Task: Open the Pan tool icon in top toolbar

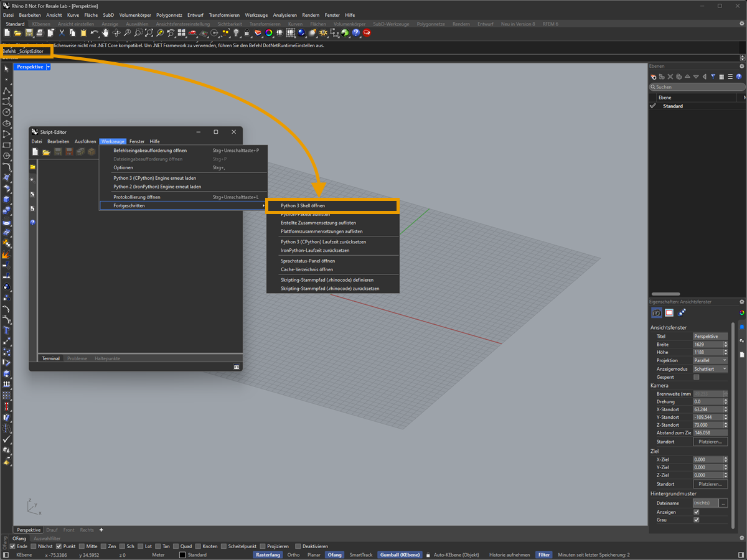Action: click(x=105, y=33)
